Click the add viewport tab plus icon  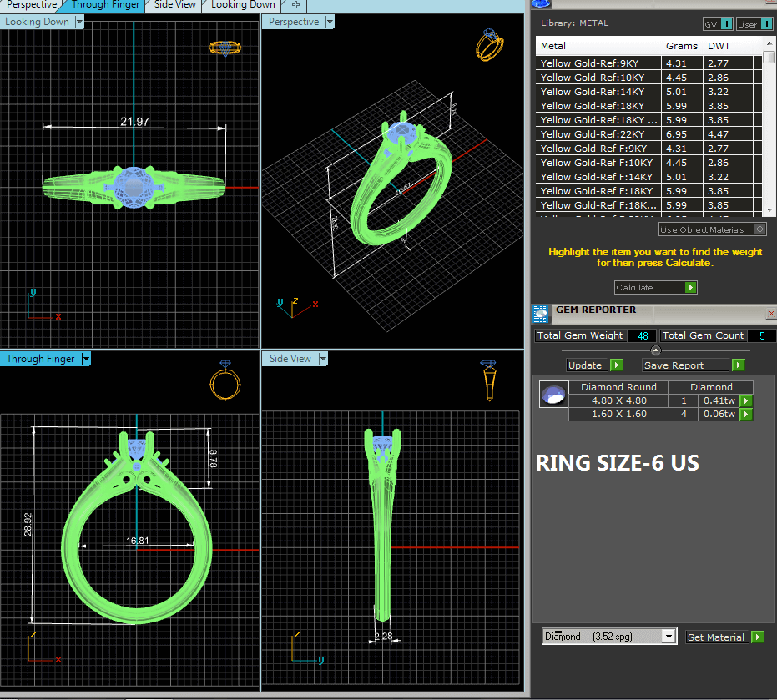(x=295, y=5)
